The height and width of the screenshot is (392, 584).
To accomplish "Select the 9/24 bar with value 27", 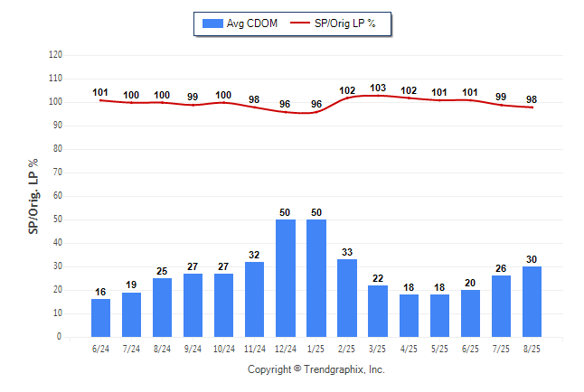I will pyautogui.click(x=193, y=305).
